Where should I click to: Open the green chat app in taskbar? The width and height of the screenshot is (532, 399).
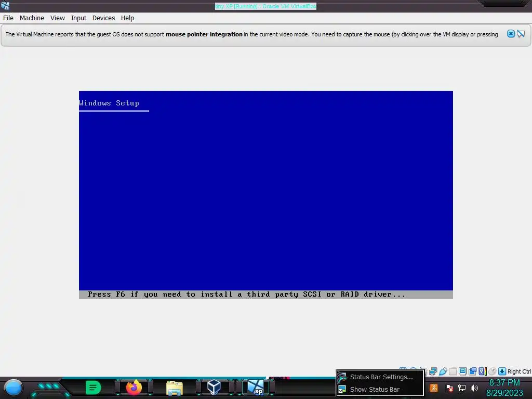point(94,388)
